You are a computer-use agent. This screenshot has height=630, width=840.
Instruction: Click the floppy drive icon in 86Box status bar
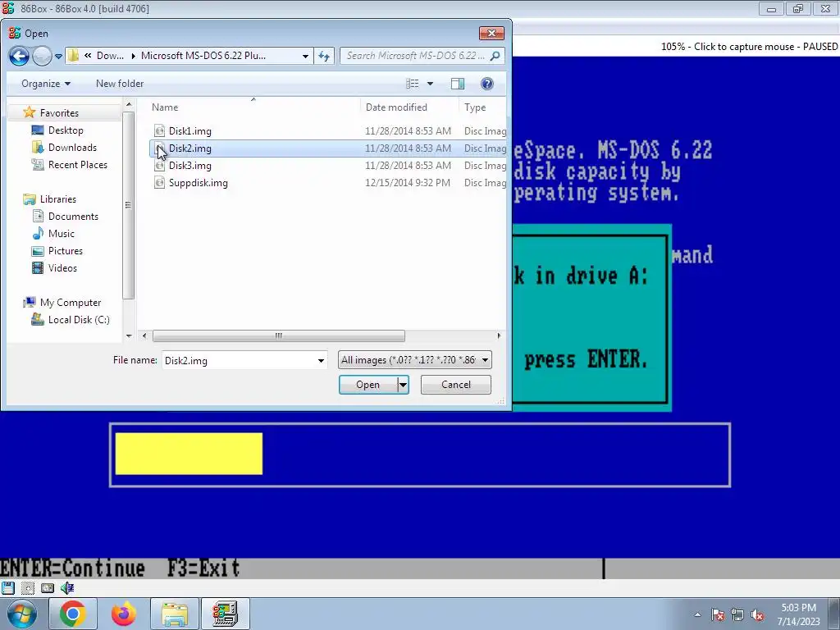[x=7, y=587]
